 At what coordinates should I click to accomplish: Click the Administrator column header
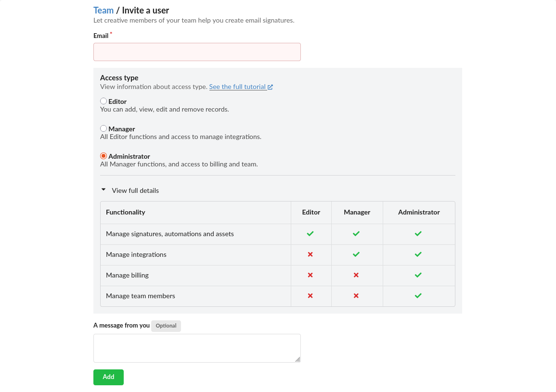[x=419, y=212]
